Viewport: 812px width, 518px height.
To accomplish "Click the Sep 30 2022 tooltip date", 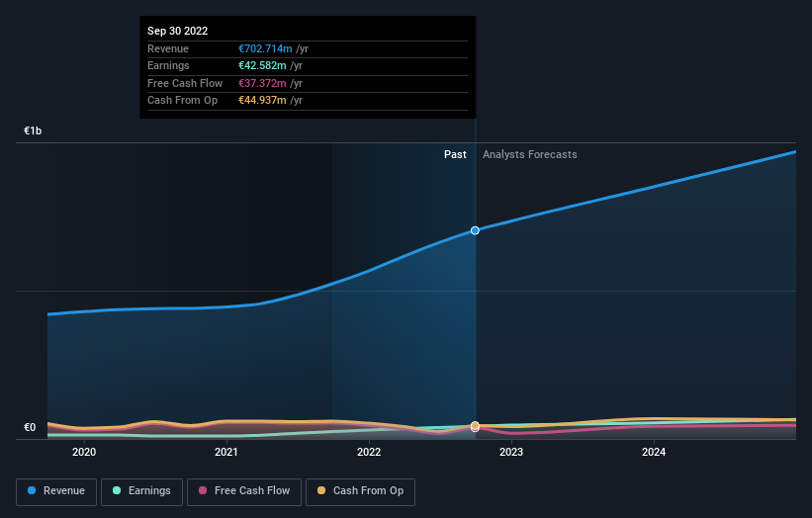I will tap(178, 31).
